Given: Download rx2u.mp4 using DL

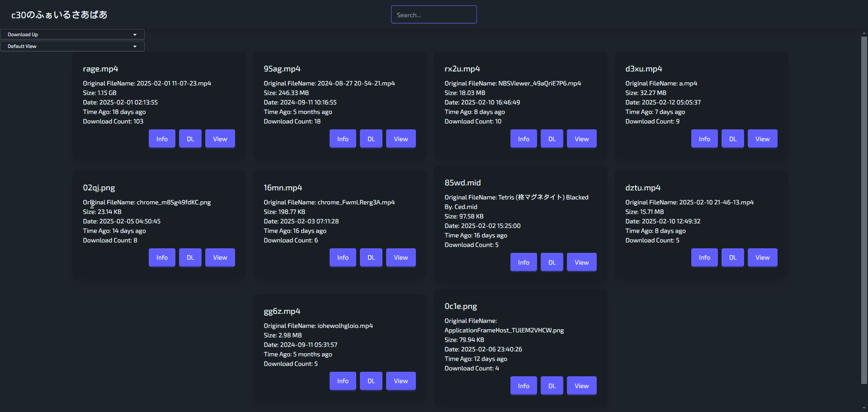Looking at the screenshot, I should click(552, 139).
